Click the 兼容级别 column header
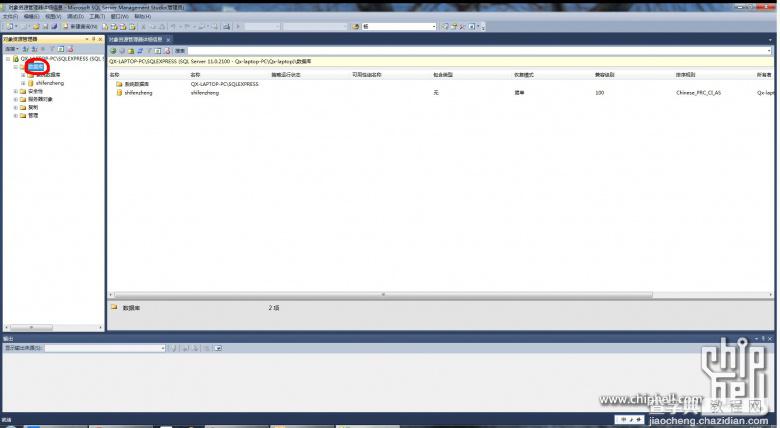Screen dimensions: 780x428 click(x=604, y=75)
